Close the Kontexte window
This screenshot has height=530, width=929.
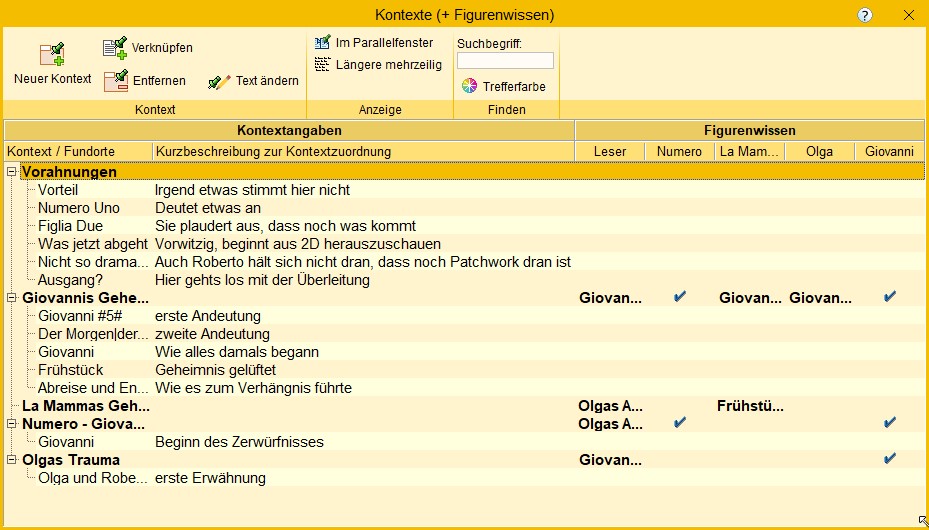tap(908, 15)
